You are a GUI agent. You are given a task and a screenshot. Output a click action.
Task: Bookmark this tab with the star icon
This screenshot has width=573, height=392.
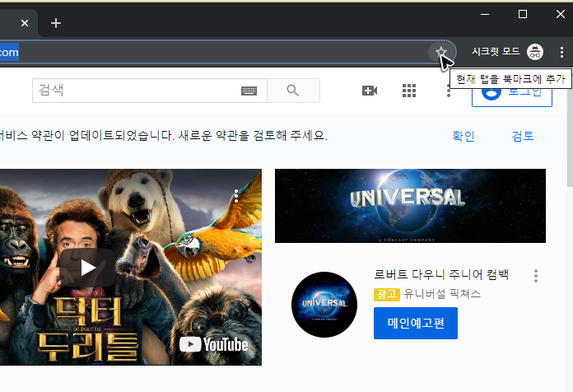point(441,52)
